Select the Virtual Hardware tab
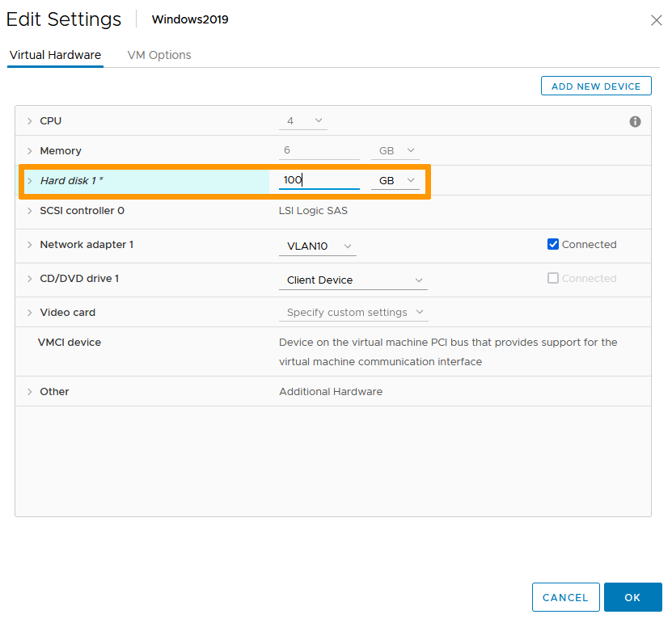This screenshot has width=672, height=623. (55, 55)
